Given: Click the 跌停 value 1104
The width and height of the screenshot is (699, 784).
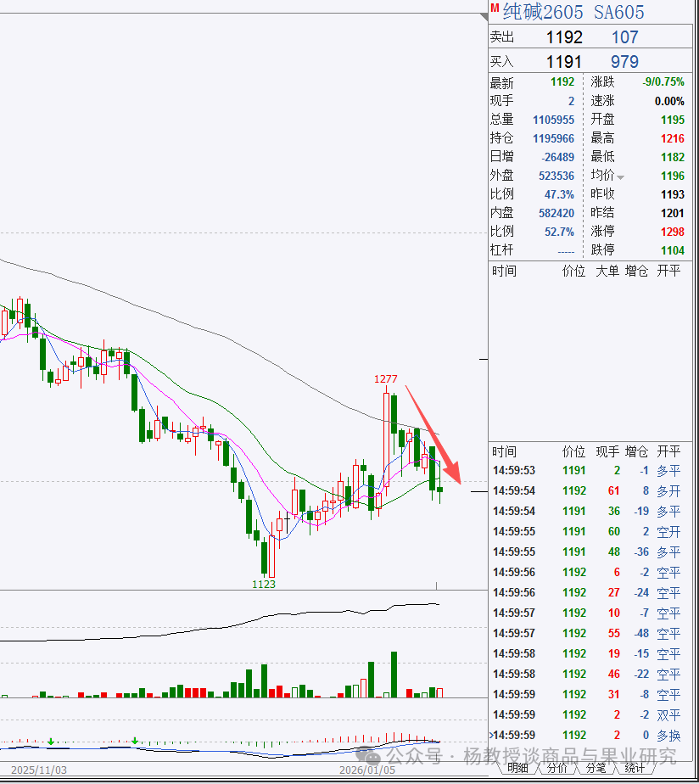Looking at the screenshot, I should coord(673,250).
